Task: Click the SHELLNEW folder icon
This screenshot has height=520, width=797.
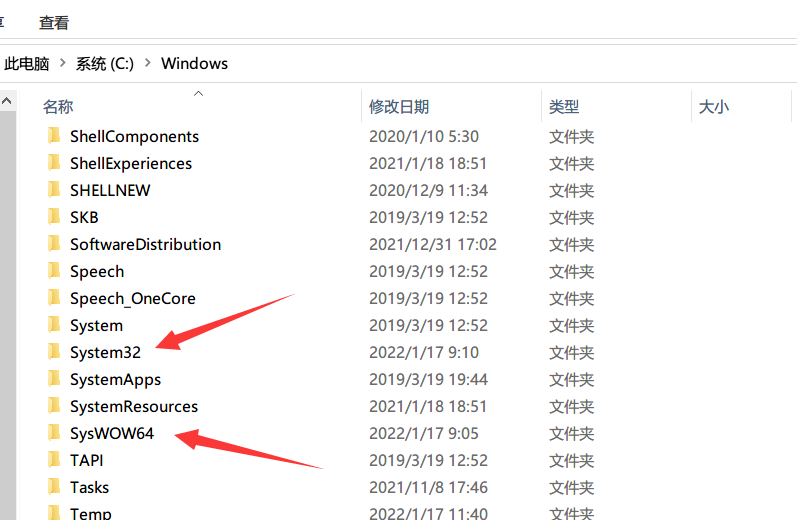Action: [x=54, y=190]
